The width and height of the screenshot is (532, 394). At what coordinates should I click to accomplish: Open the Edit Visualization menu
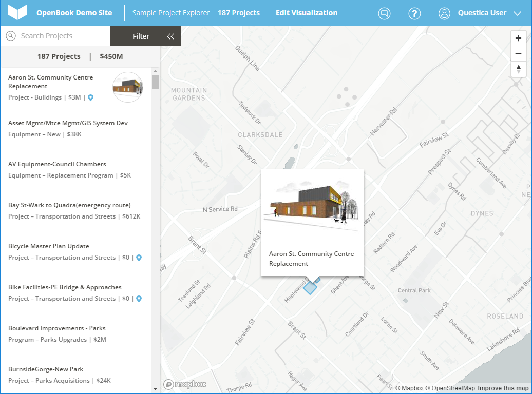click(x=307, y=13)
